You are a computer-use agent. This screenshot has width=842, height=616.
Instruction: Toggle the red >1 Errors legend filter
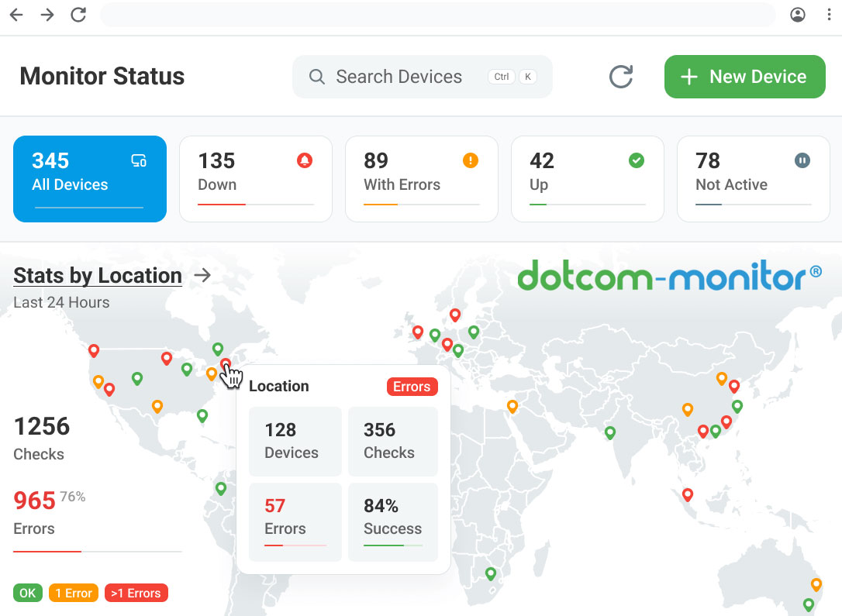click(136, 594)
